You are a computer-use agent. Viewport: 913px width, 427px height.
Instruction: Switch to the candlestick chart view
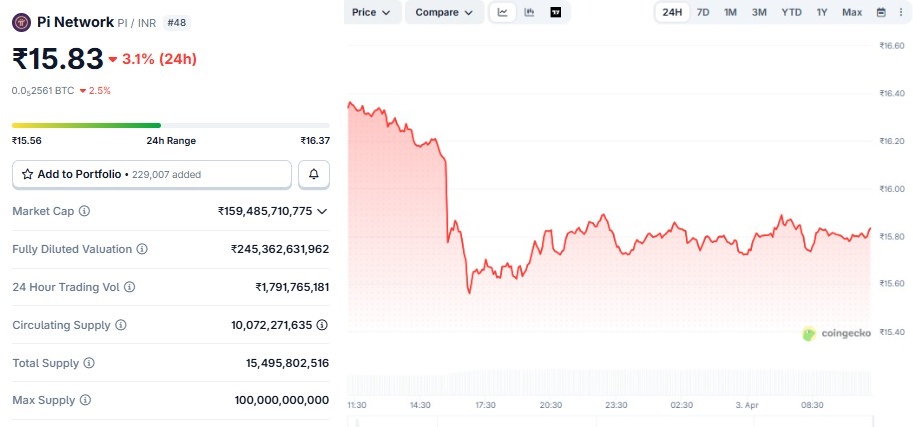coord(529,12)
